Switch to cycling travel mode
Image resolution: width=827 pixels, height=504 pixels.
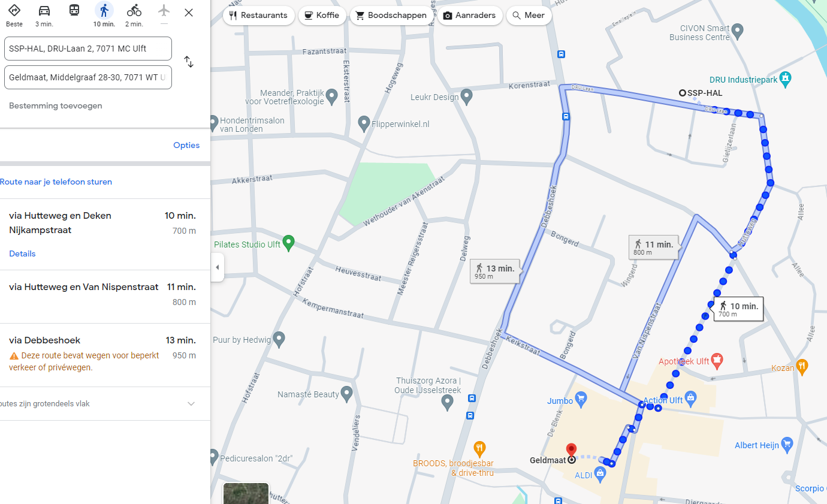coord(134,11)
